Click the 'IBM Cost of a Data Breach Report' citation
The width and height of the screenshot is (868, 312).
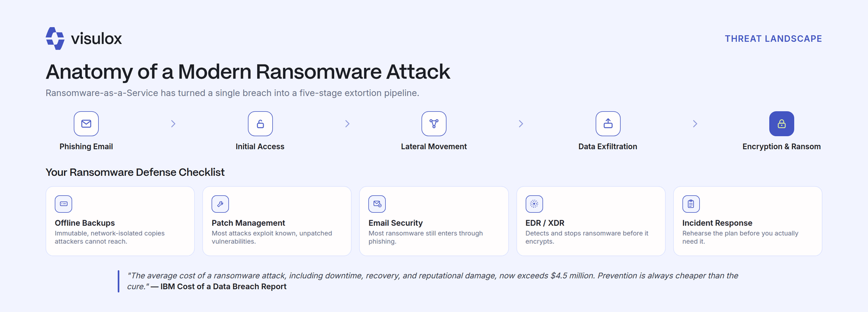(x=224, y=286)
